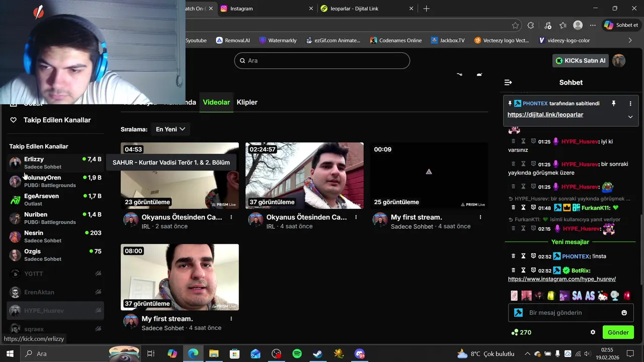Collapse the Sohbet chat panel icon
The image size is (644, 362).
click(508, 82)
